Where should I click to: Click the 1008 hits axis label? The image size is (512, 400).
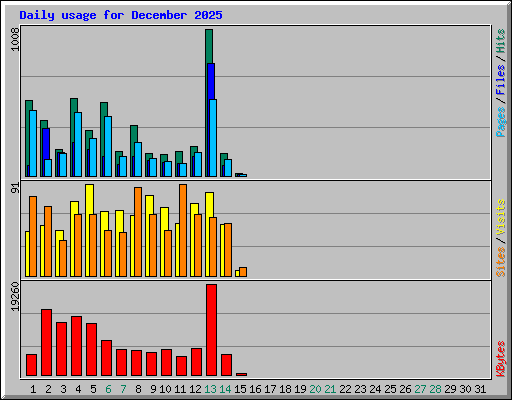click(x=15, y=40)
